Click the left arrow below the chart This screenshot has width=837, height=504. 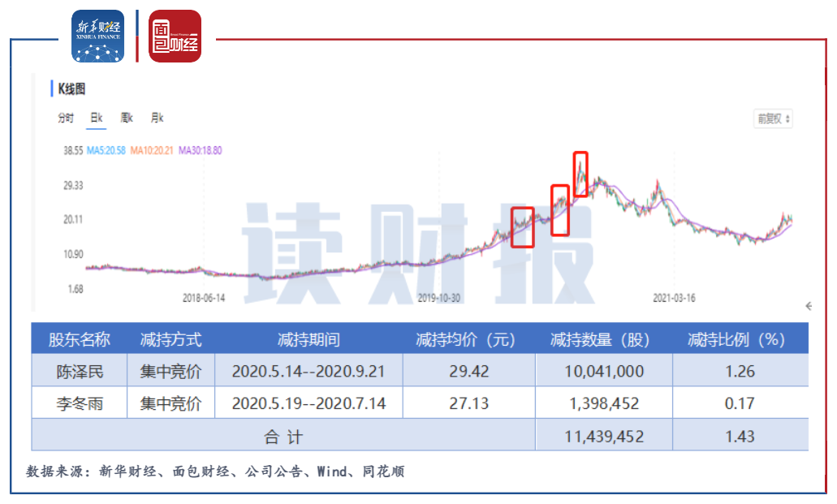(x=808, y=306)
